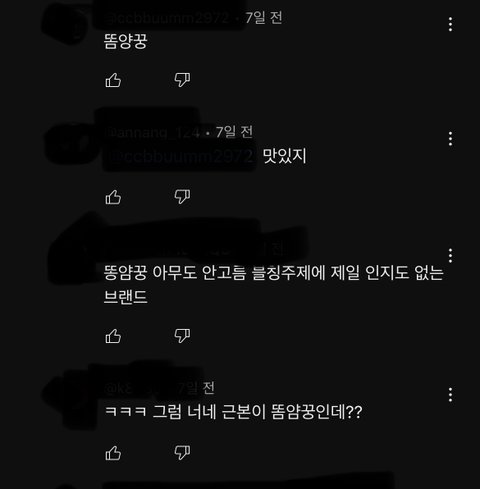Like the comment ending with '브랜드'
Viewport: 480px width, 489px height.
pyautogui.click(x=113, y=336)
